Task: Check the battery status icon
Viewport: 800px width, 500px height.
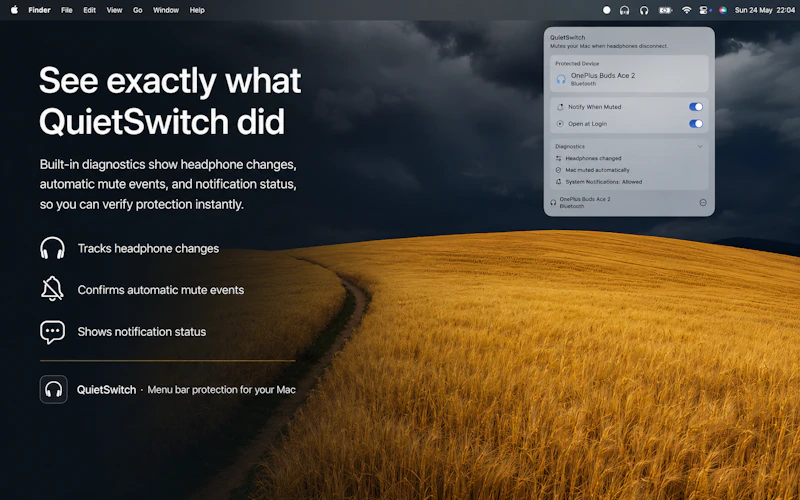Action: coord(665,10)
